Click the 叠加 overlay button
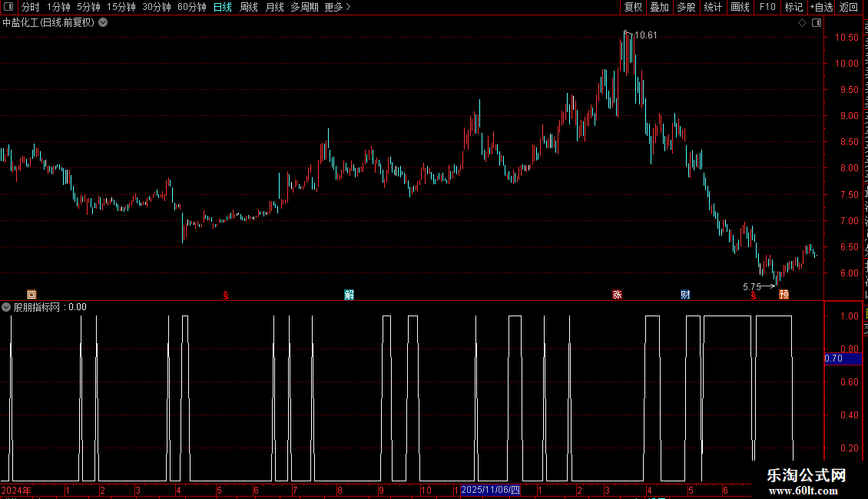 660,7
